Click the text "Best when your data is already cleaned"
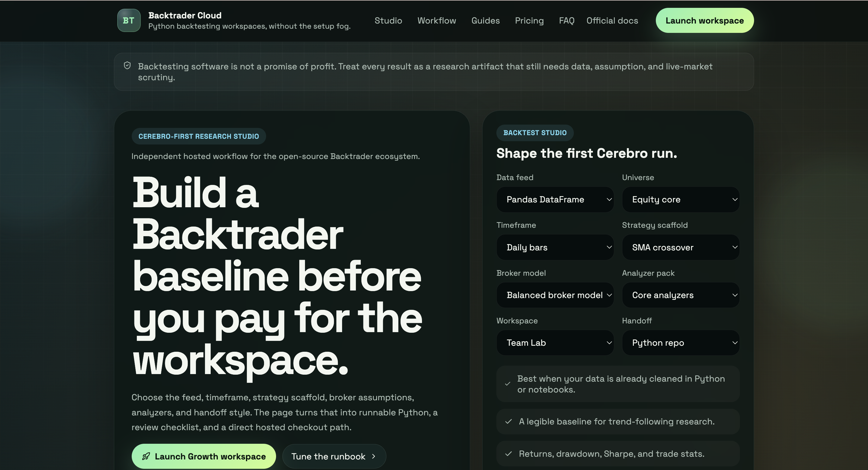The height and width of the screenshot is (470, 868). click(x=621, y=384)
